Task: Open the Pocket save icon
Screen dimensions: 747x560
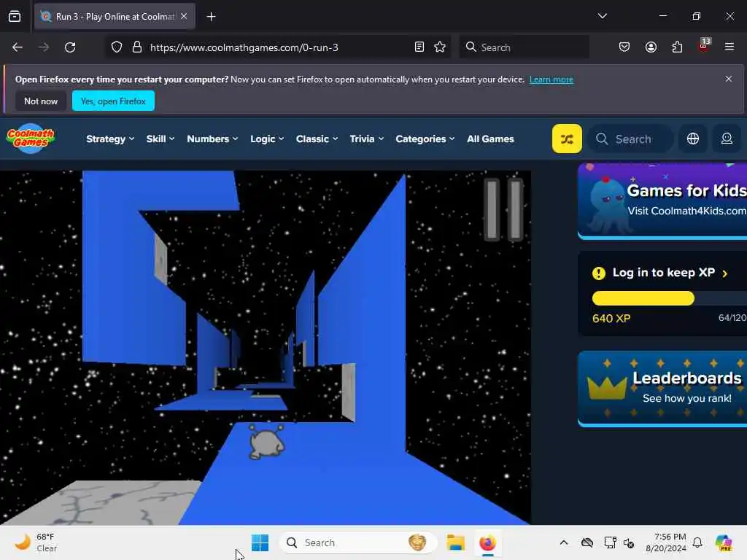Action: coord(624,47)
